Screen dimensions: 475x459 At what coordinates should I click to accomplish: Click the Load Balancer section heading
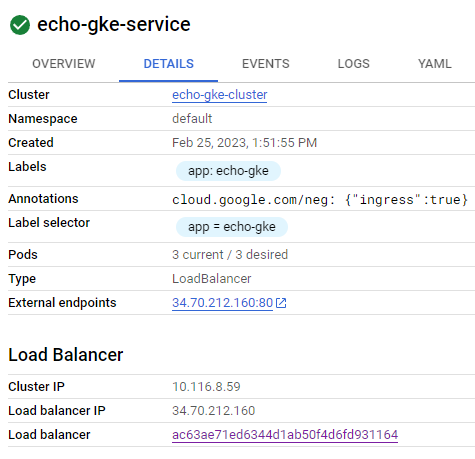coord(66,355)
